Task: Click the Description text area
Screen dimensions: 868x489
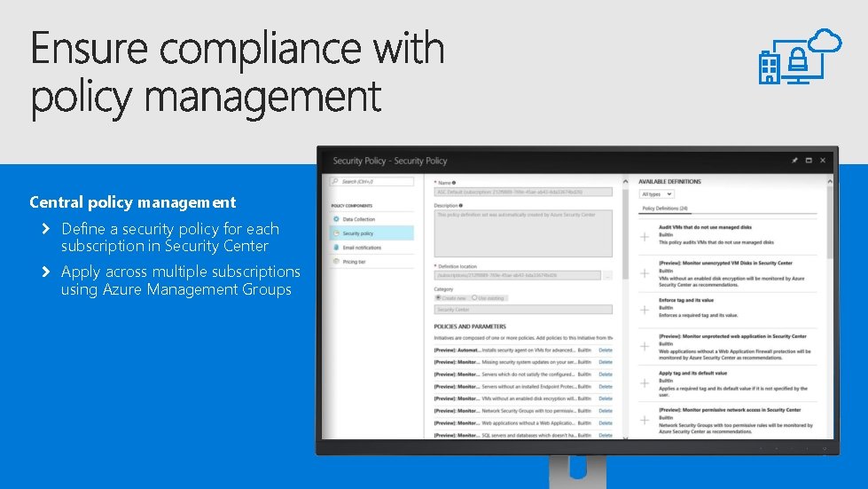Action: pyautogui.click(x=523, y=233)
